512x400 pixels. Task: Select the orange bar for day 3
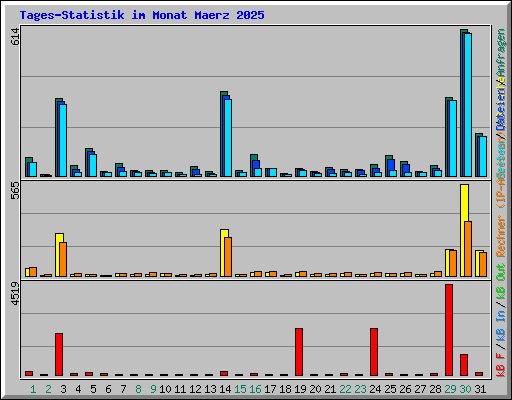[63, 259]
